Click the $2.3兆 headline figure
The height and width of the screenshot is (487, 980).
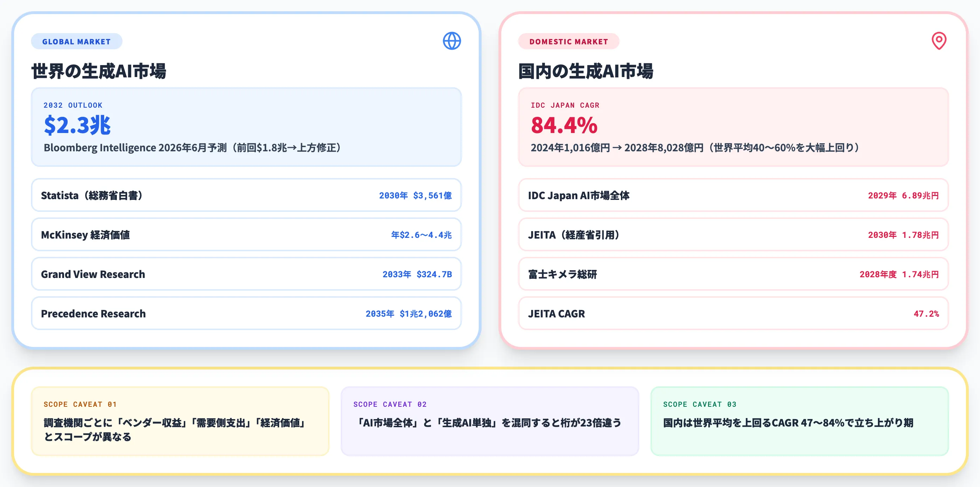click(77, 126)
